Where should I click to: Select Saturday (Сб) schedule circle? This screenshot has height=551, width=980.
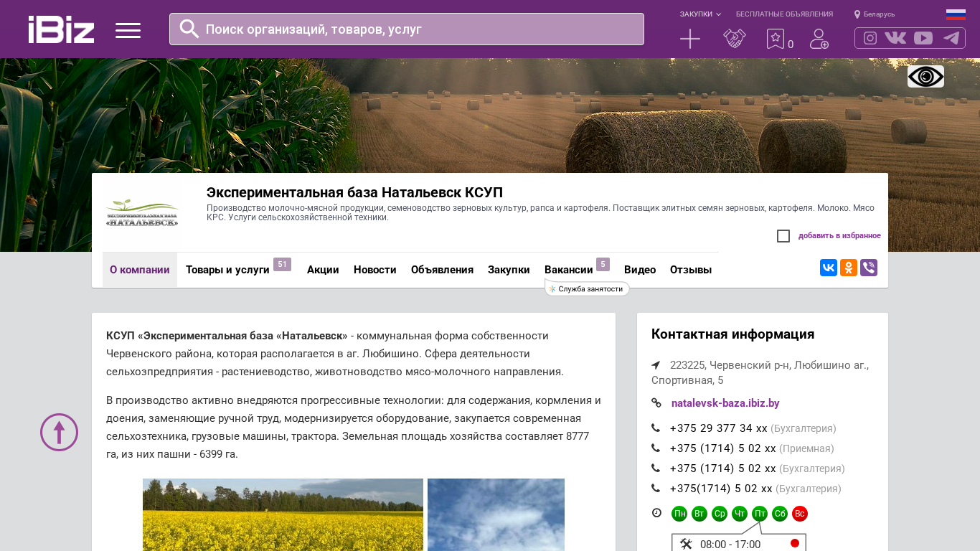[x=780, y=514]
